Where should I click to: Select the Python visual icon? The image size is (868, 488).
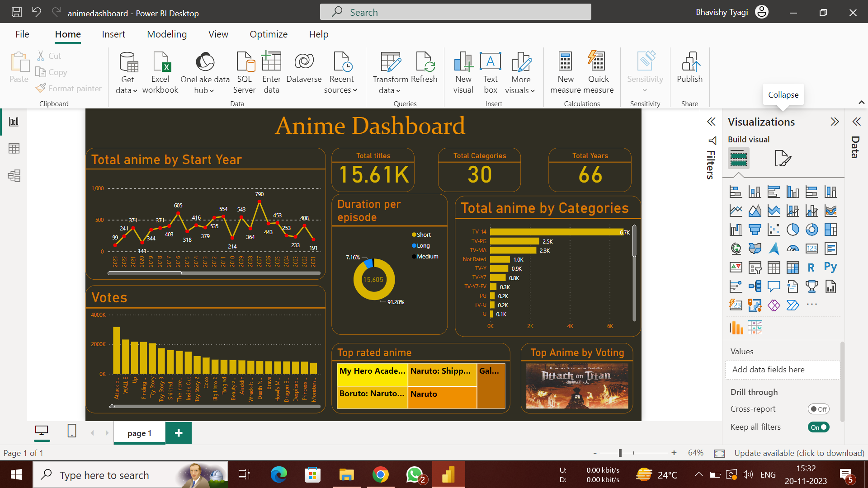(831, 267)
